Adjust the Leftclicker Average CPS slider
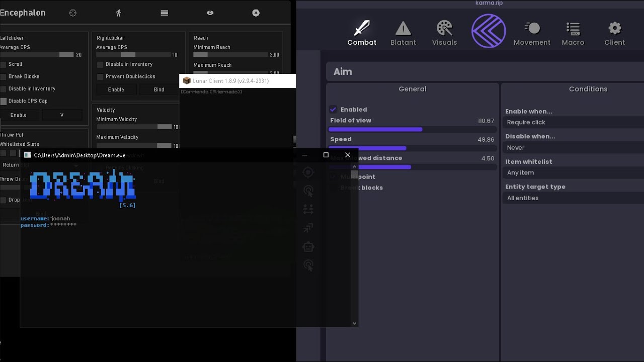The height and width of the screenshot is (362, 644). 37,55
